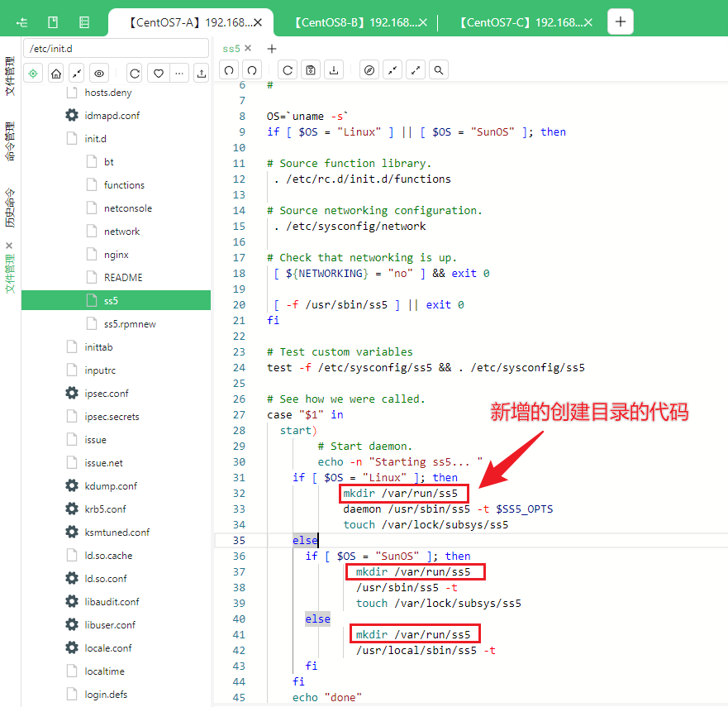This screenshot has width=728, height=707.
Task: Select the nginx file in the tree
Action: coord(116,255)
